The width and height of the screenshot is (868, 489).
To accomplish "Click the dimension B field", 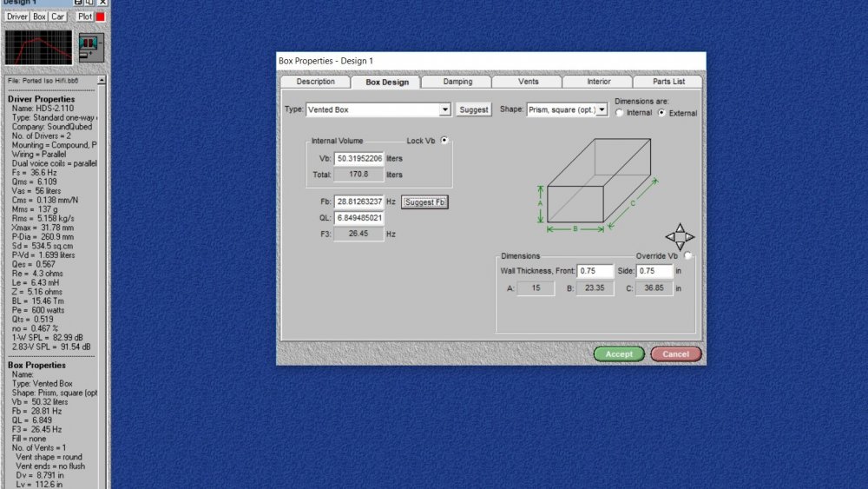I will tap(595, 288).
